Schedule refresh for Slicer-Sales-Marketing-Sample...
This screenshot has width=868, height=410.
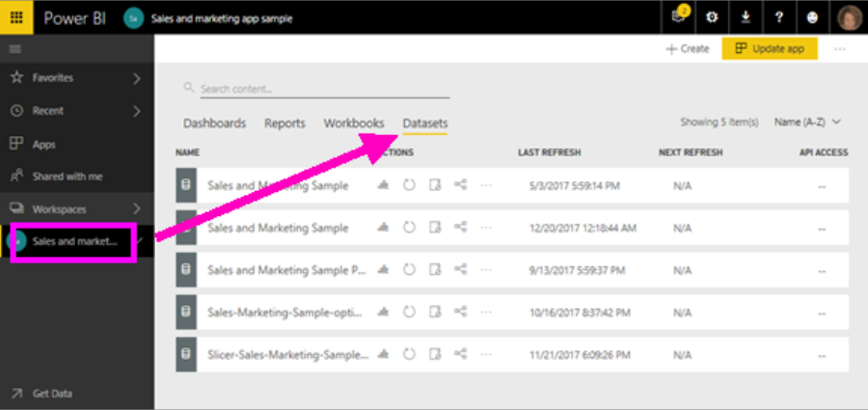click(435, 355)
